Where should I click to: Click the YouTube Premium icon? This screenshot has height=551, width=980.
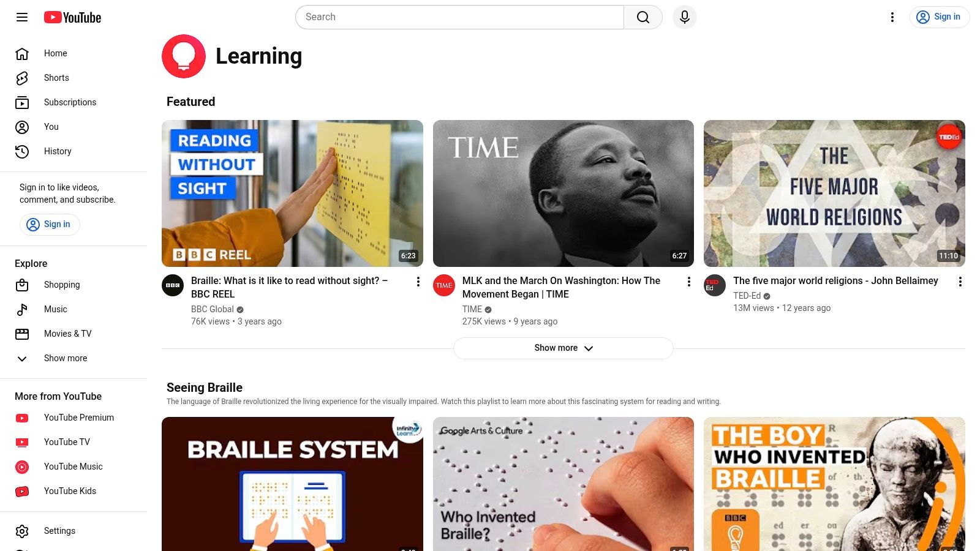(22, 418)
